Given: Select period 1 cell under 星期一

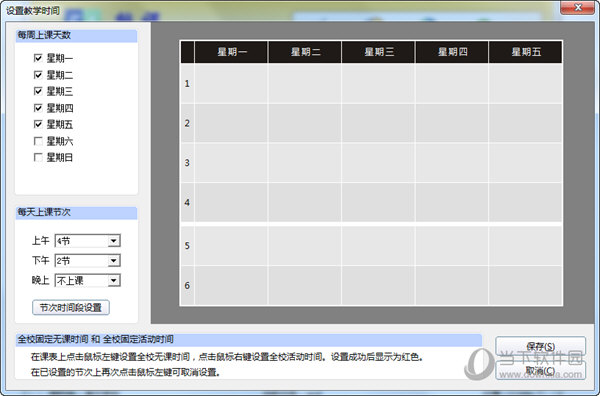Looking at the screenshot, I should pyautogui.click(x=232, y=83).
